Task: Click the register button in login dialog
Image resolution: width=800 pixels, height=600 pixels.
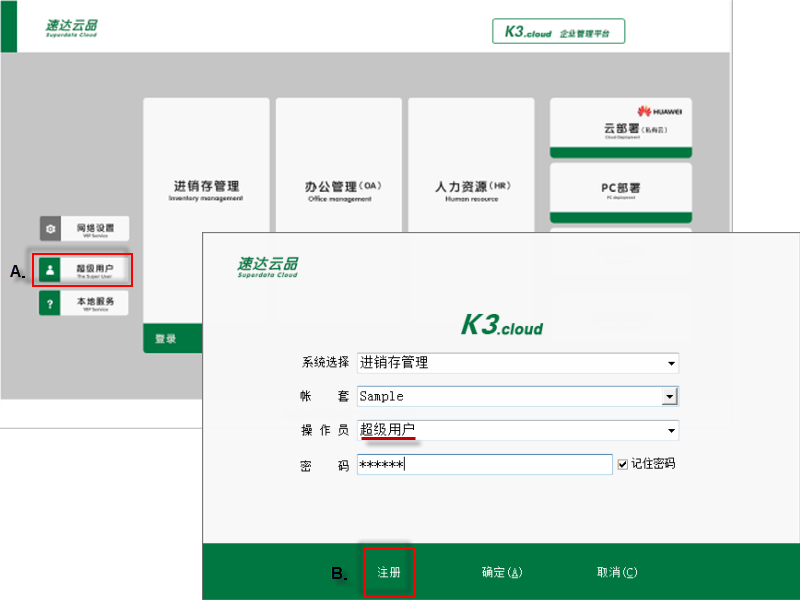Action: [389, 572]
